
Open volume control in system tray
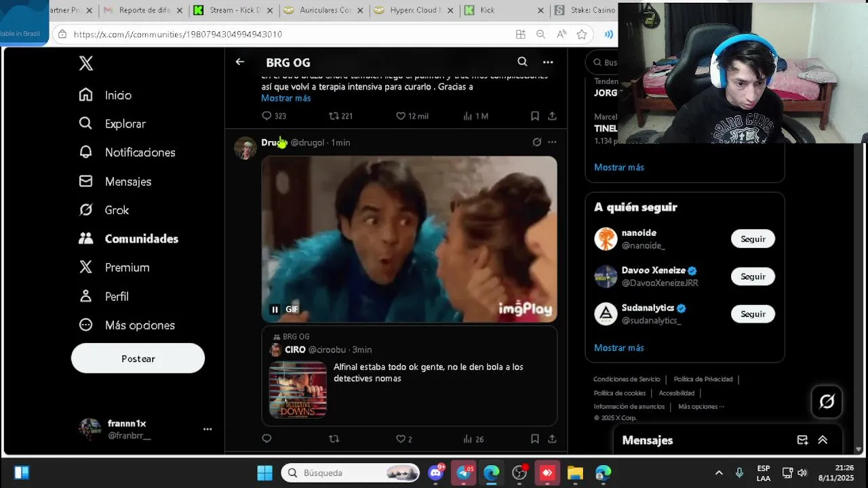coord(802,472)
